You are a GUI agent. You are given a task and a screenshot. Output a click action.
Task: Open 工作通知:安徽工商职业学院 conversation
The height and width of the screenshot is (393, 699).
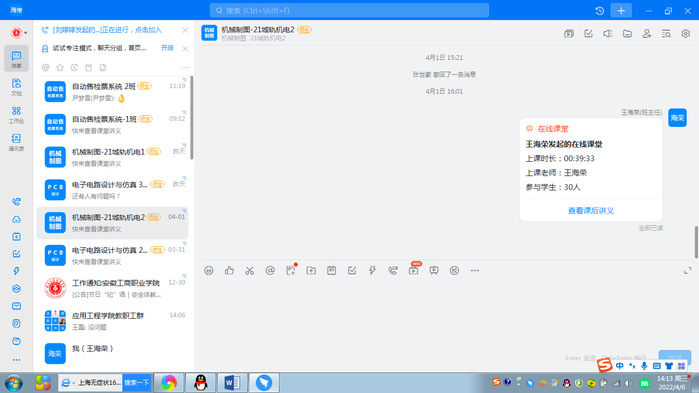click(x=112, y=288)
